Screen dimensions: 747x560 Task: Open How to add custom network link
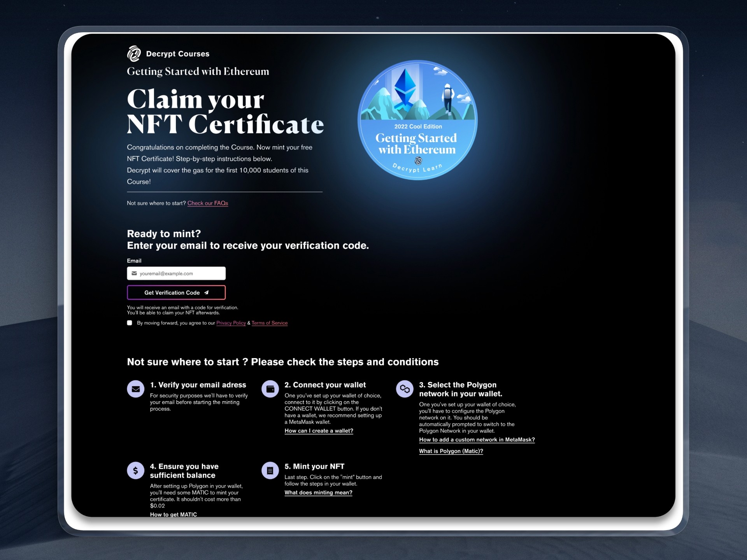tap(477, 440)
